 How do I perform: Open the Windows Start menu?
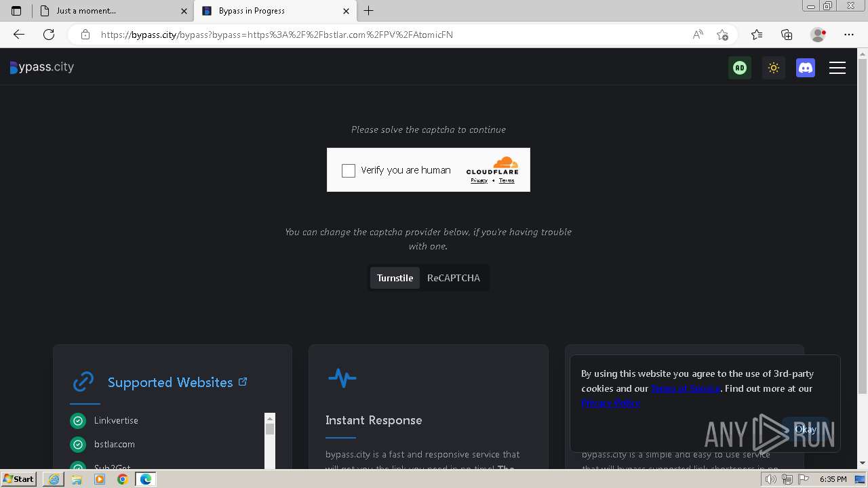[19, 479]
